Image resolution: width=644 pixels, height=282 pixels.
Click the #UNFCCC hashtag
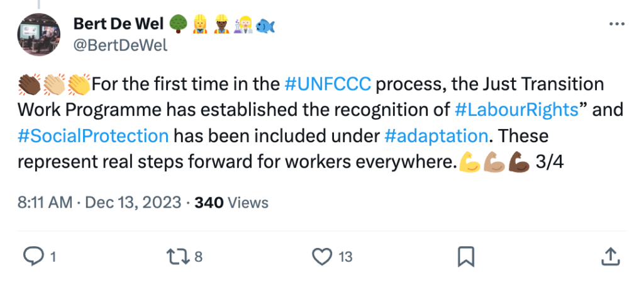pos(327,83)
